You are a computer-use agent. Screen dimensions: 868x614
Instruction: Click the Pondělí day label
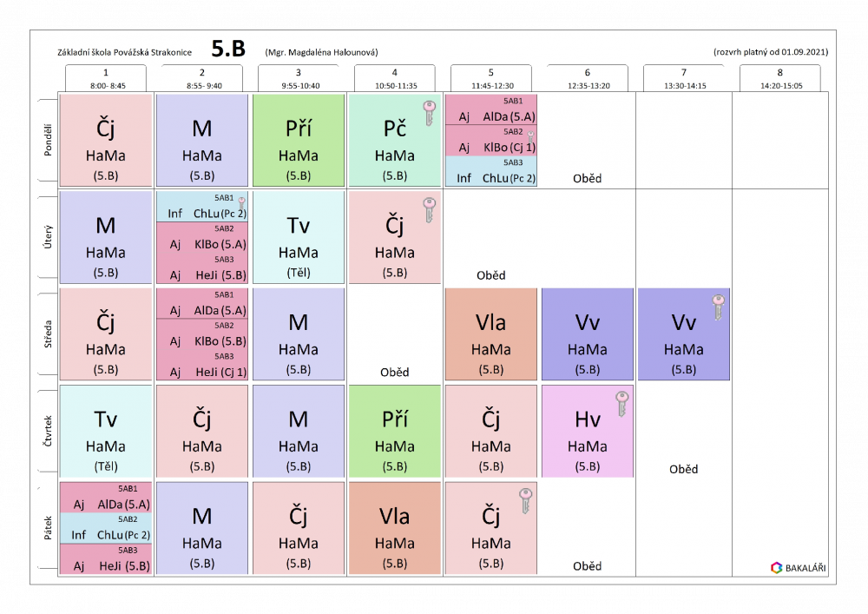coord(49,139)
